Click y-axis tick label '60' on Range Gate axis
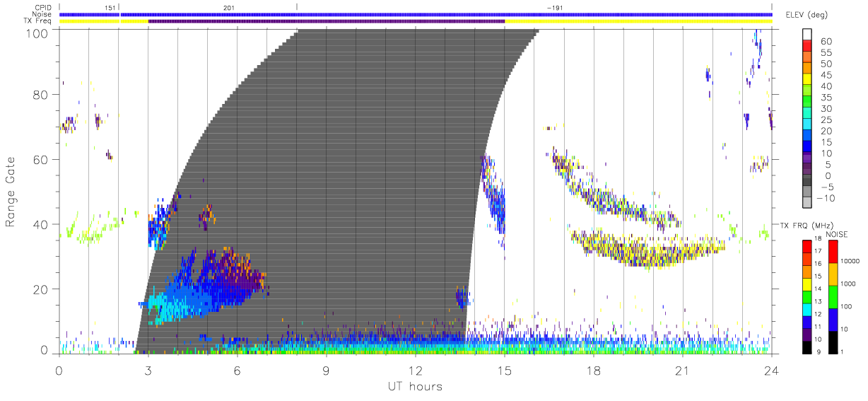868x401 pixels. coord(42,160)
